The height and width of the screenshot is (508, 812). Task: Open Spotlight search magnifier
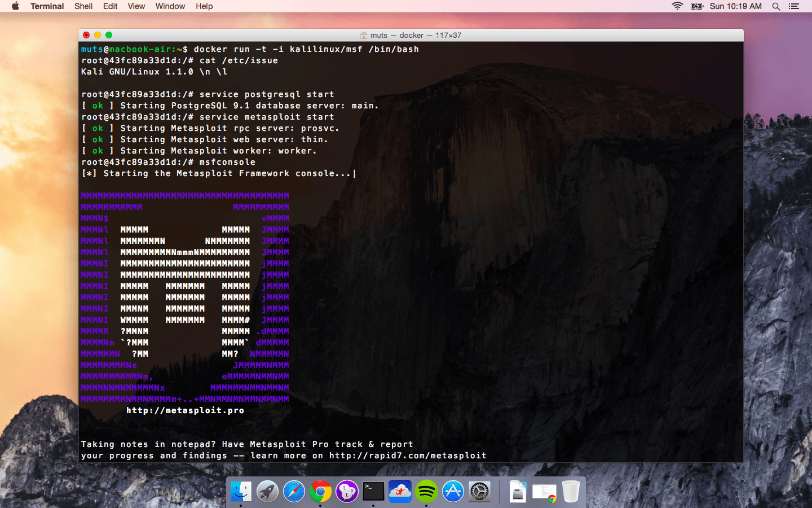[776, 6]
